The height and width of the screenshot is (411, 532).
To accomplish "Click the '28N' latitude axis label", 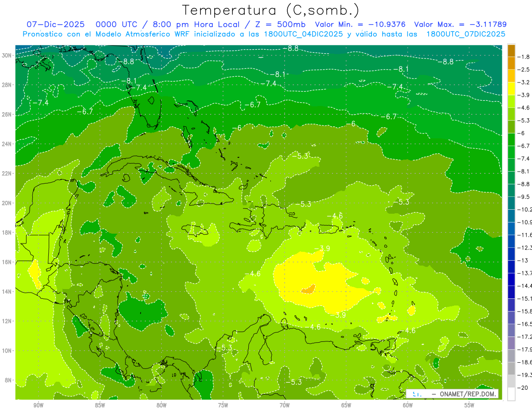I will tap(7, 85).
